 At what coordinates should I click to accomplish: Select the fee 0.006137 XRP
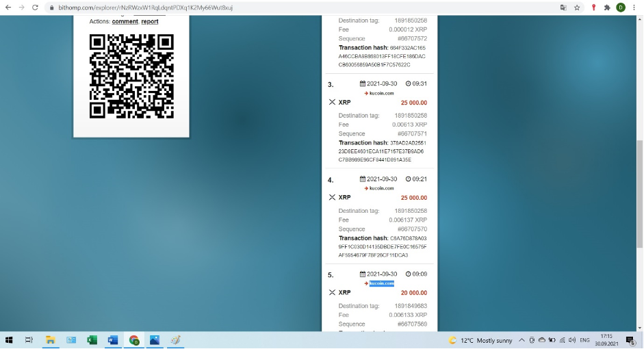click(408, 220)
